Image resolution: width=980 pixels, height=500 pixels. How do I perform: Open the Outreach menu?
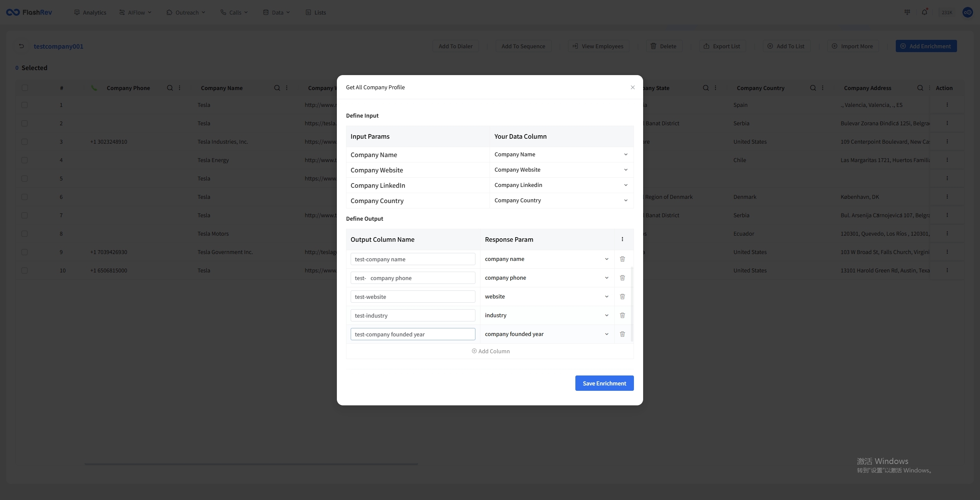pyautogui.click(x=186, y=12)
